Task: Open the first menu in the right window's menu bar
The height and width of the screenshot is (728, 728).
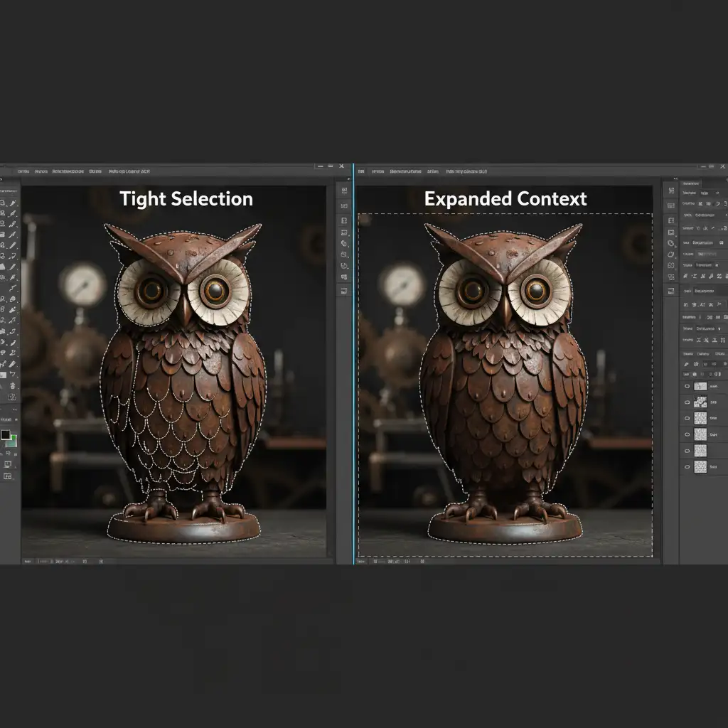Action: [x=361, y=171]
